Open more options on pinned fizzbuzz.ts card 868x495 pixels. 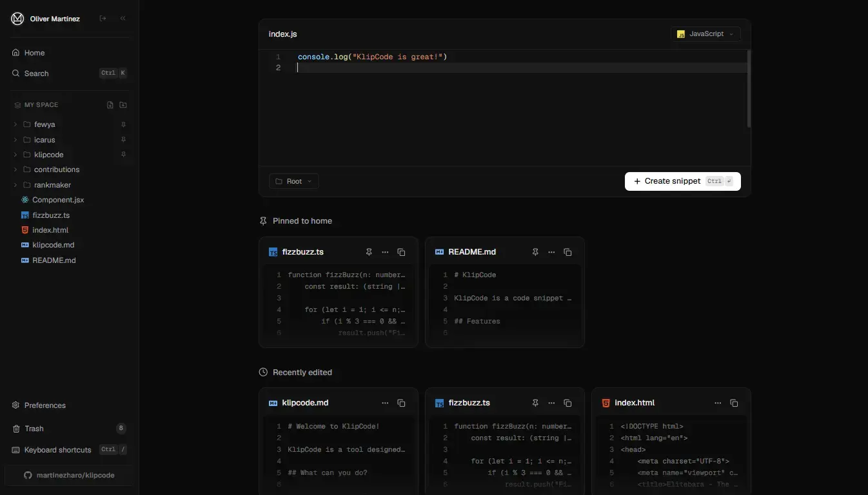tap(385, 252)
